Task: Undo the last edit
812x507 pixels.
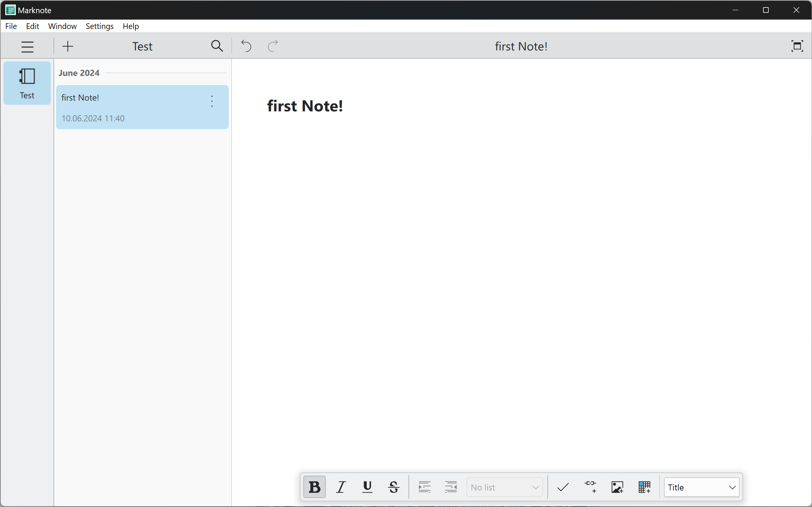Action: point(246,46)
